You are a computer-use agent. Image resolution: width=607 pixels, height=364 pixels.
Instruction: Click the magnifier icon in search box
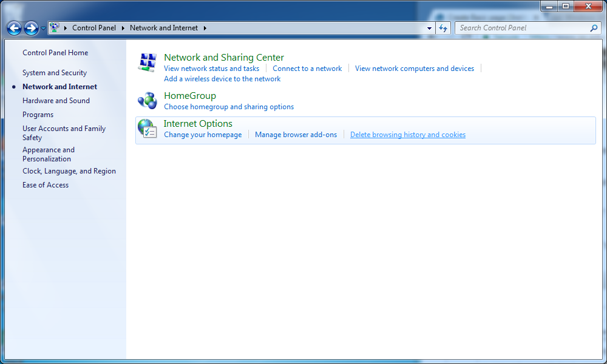594,28
